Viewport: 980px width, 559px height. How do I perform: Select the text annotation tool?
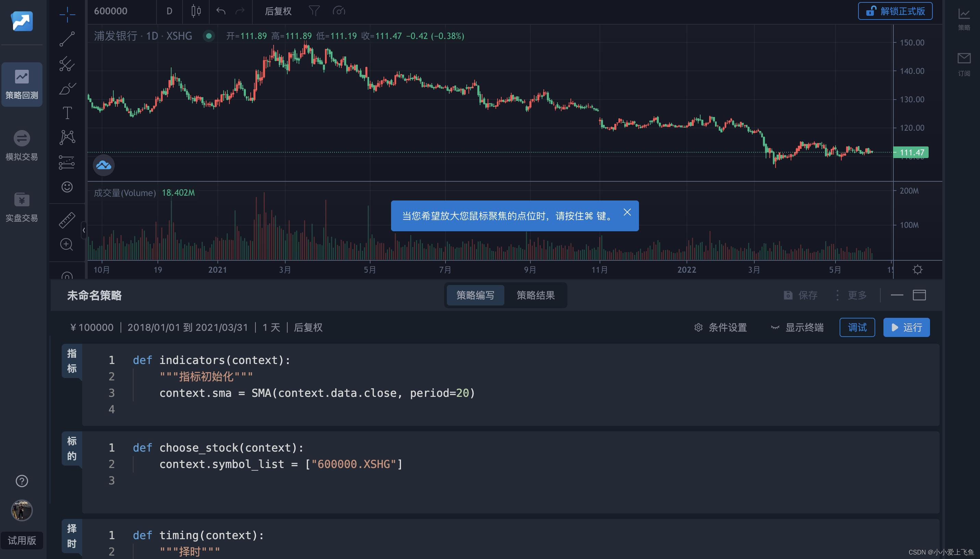[67, 113]
